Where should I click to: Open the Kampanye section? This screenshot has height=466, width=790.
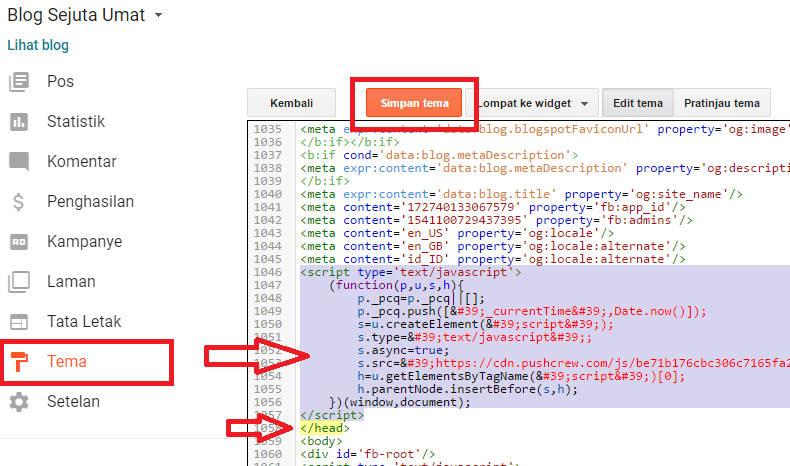click(x=84, y=241)
